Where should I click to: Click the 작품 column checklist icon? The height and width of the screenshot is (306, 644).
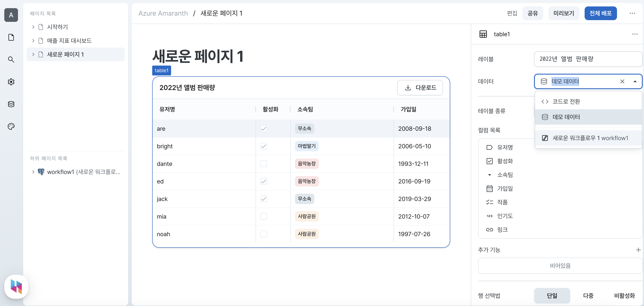(489, 202)
